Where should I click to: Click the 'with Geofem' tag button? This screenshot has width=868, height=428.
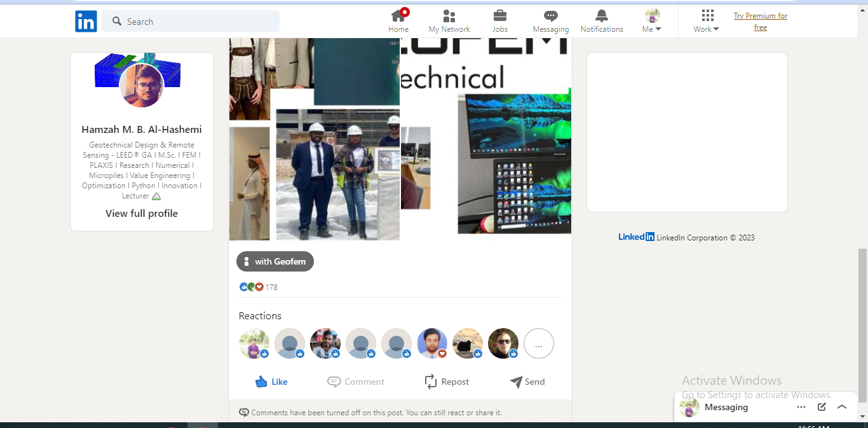[x=275, y=261]
